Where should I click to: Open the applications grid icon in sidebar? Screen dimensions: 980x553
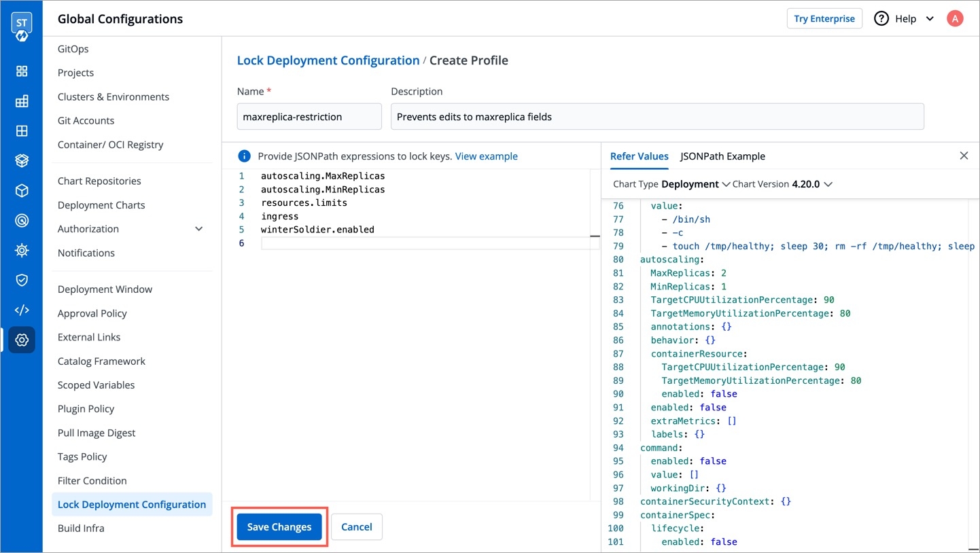point(22,71)
